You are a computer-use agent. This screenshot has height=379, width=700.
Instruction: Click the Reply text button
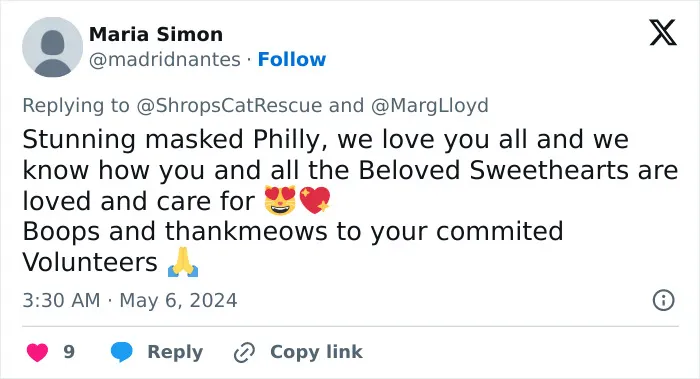coord(175,352)
